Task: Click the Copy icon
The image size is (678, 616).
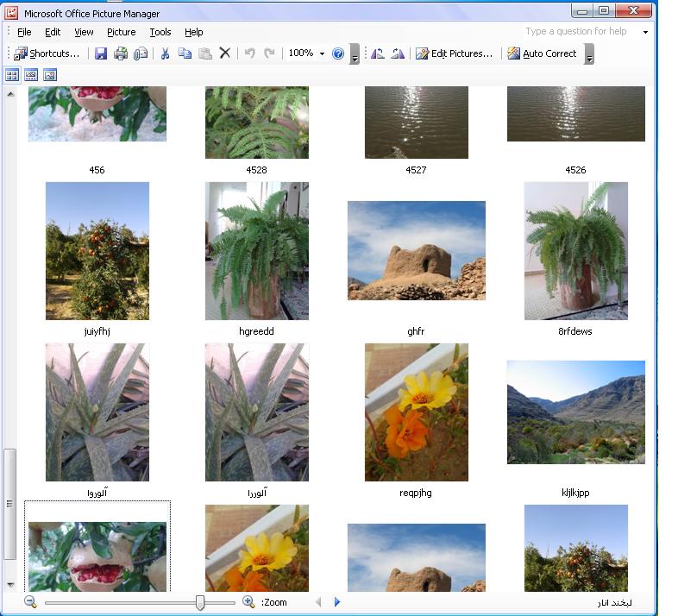Action: pyautogui.click(x=185, y=53)
